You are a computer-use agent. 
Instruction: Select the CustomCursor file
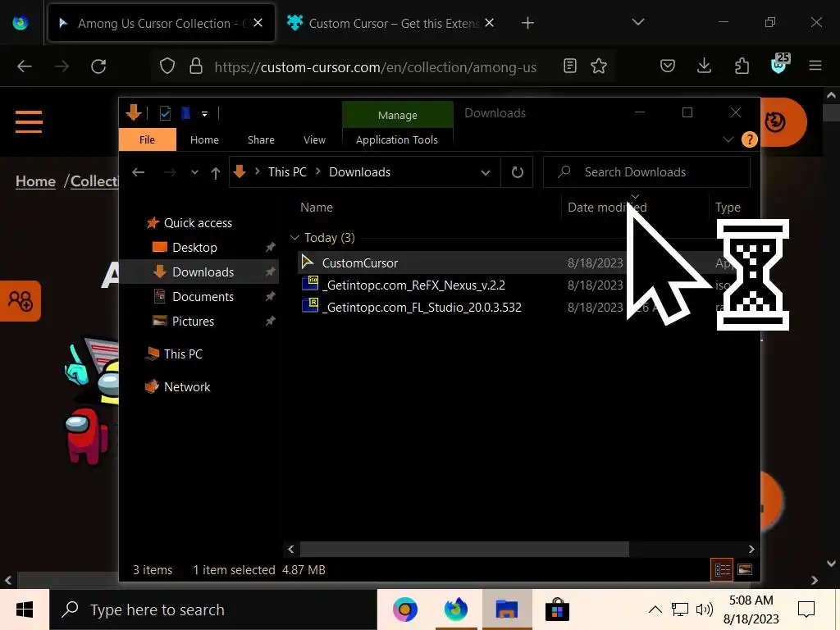pyautogui.click(x=360, y=263)
